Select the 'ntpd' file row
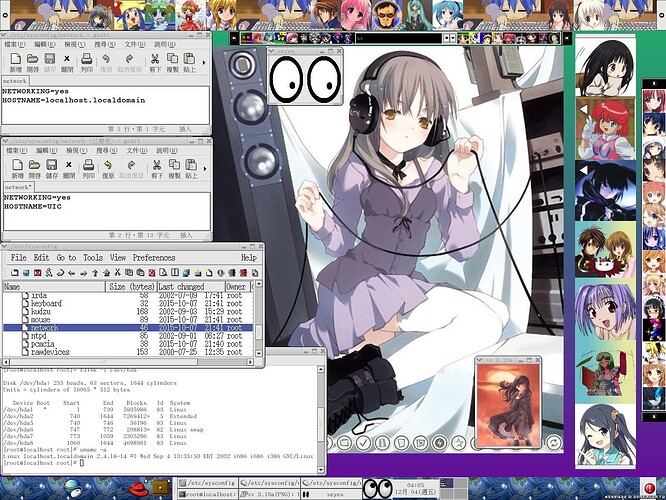 pyautogui.click(x=128, y=336)
